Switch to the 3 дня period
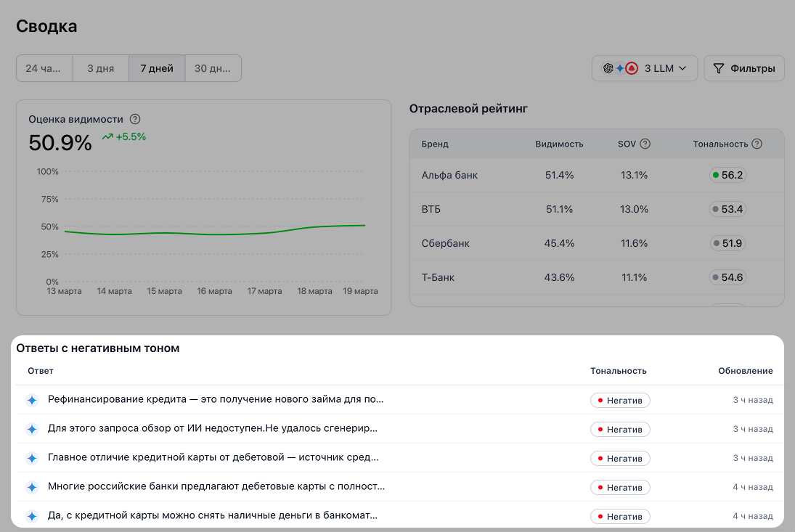This screenshot has height=532, width=795. click(x=101, y=69)
